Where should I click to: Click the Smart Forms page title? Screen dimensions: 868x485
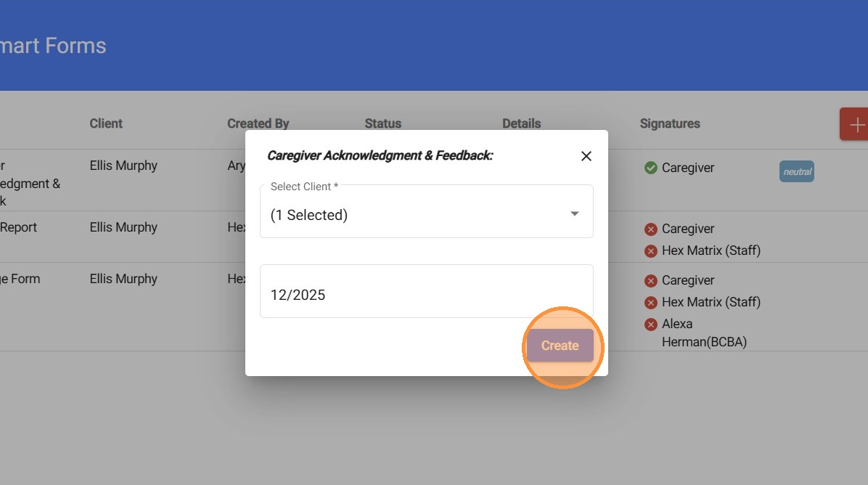tap(53, 46)
